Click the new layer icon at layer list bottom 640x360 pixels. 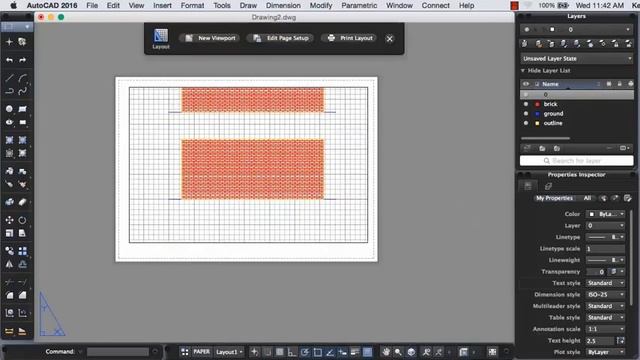[527, 148]
